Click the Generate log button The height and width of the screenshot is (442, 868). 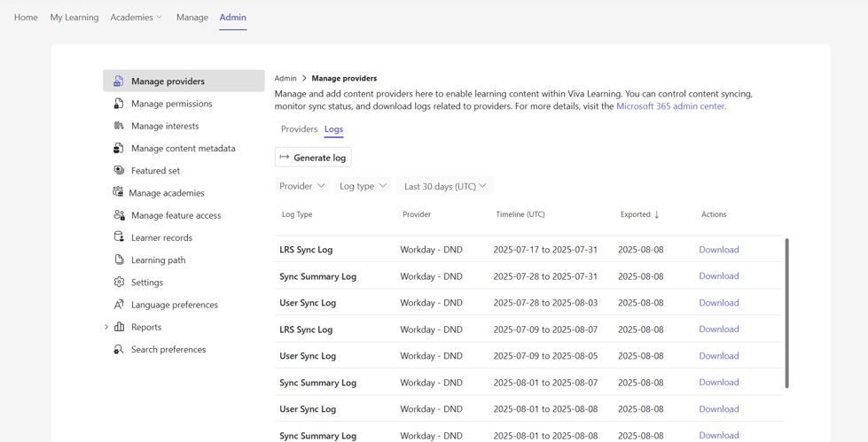point(313,158)
